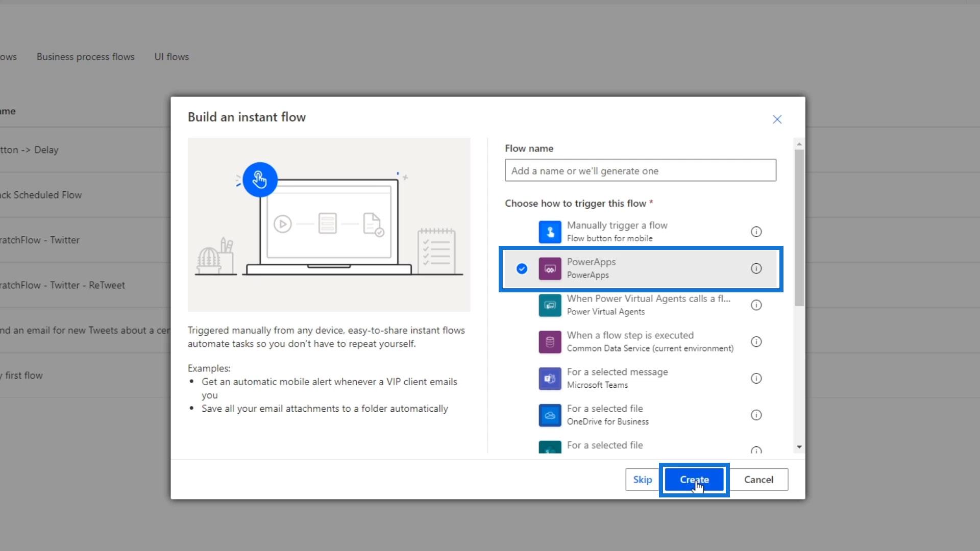Viewport: 980px width, 551px height.
Task: Click the Common Data Service trigger icon
Action: coord(550,342)
